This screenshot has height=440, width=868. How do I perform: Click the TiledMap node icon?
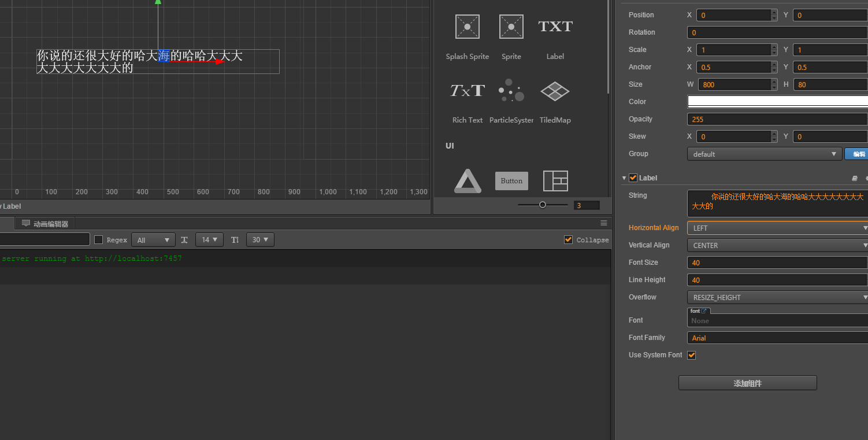555,91
